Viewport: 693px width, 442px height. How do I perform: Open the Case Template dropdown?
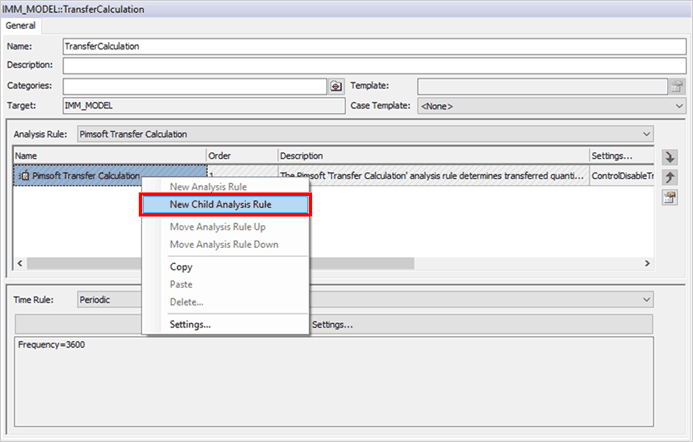coord(550,105)
